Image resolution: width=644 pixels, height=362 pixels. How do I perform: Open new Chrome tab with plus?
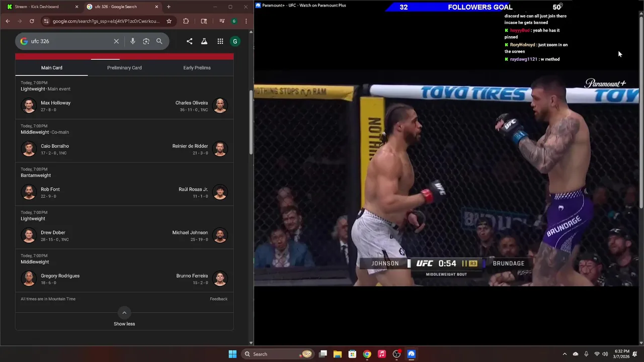point(169,7)
